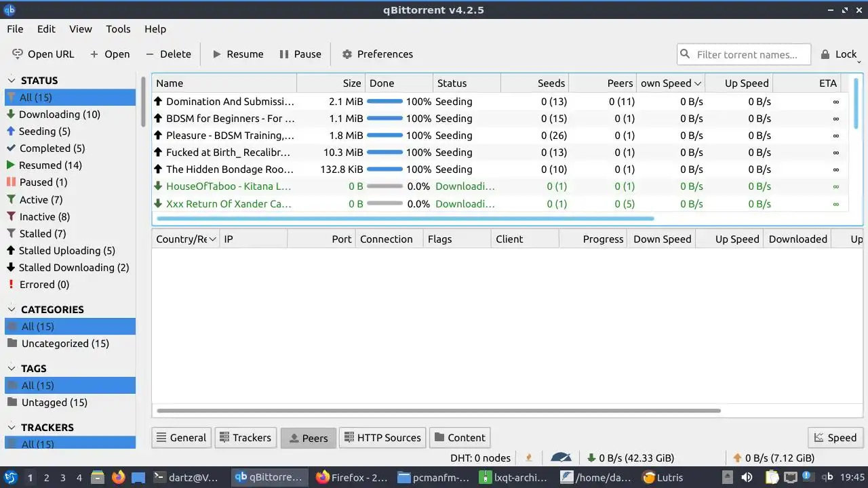
Task: Pause torrents with the pause icon
Action: click(284, 54)
